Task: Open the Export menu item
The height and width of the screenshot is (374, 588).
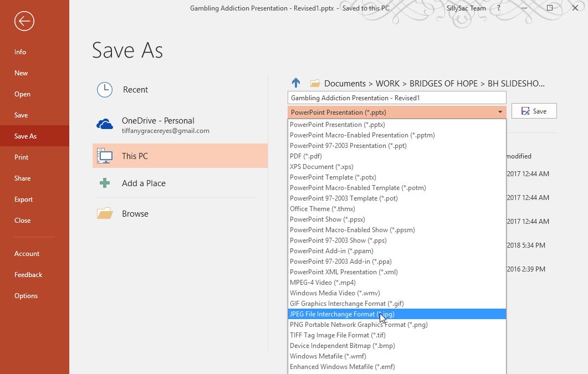Action: [x=24, y=199]
